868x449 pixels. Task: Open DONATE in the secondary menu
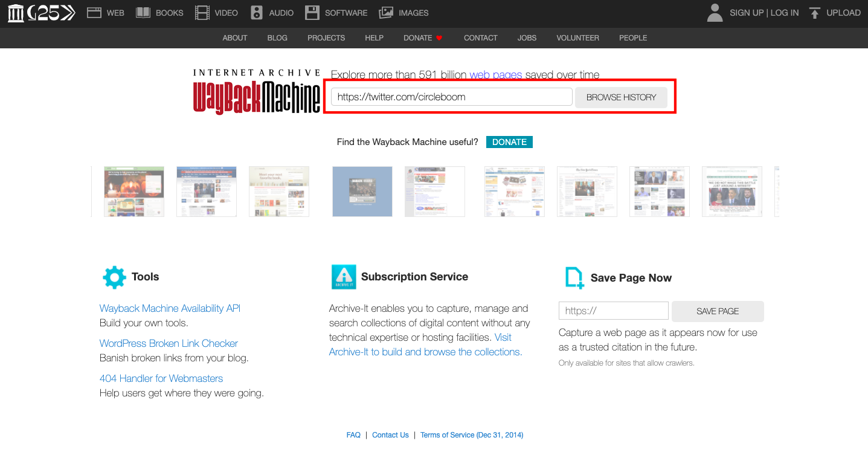[x=418, y=37]
